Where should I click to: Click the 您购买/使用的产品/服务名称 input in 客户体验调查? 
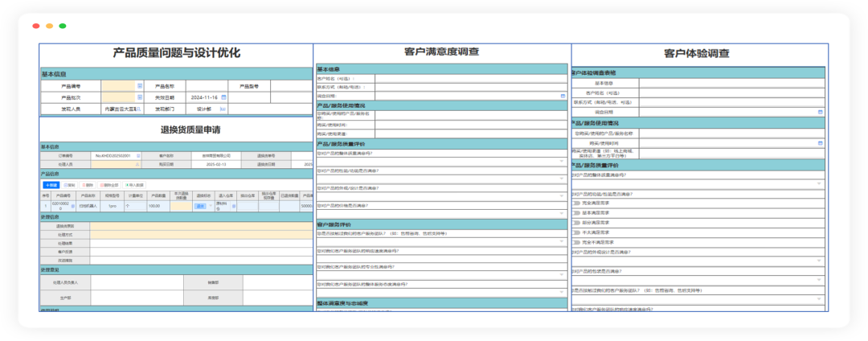(x=732, y=134)
